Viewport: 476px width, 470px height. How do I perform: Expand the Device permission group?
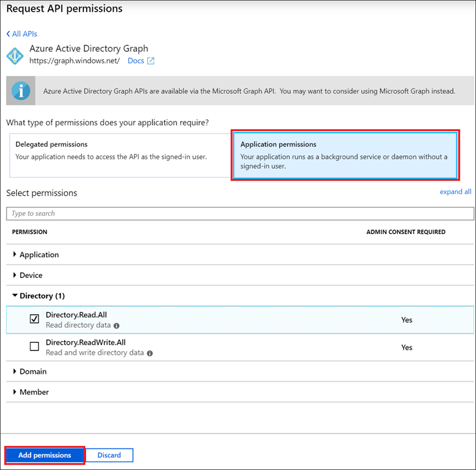point(240,275)
